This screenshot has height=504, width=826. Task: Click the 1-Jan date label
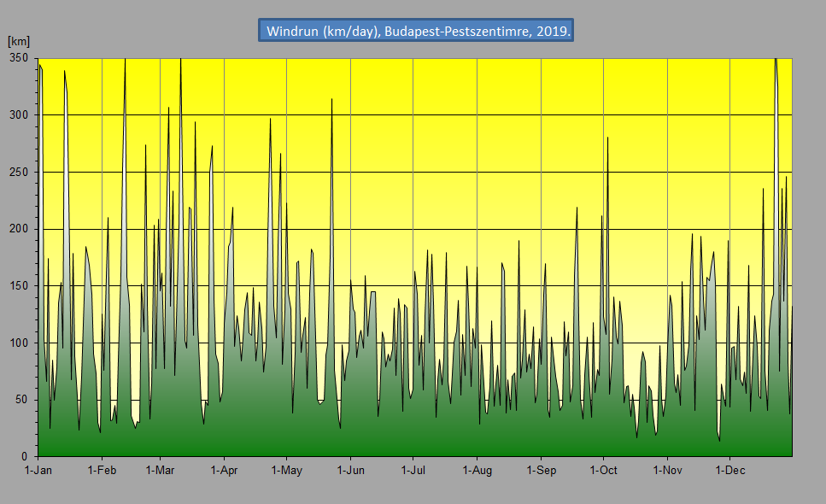coord(38,470)
